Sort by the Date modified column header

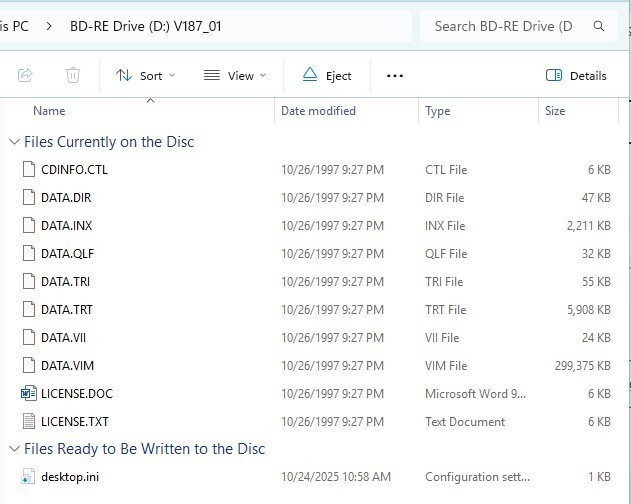318,111
